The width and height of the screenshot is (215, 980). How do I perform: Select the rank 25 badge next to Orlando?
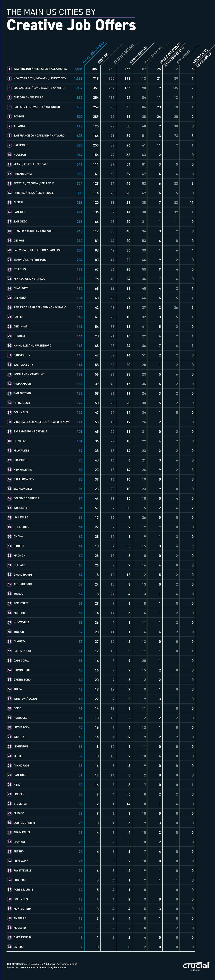9,298
